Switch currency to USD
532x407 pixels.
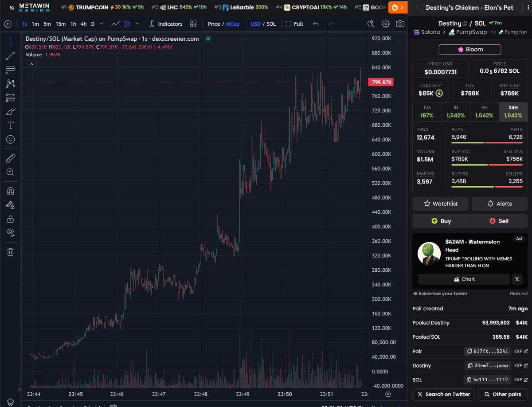255,24
